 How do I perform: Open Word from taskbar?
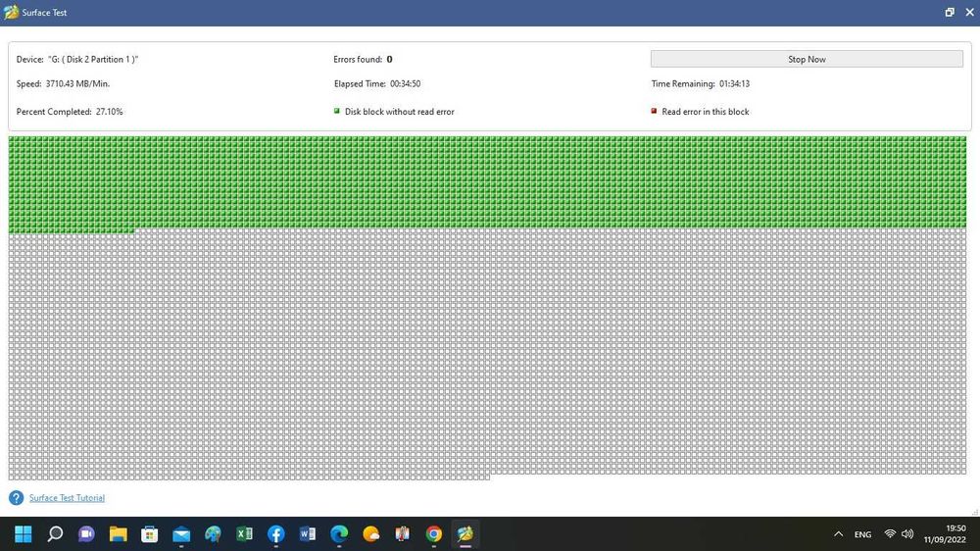pyautogui.click(x=308, y=534)
